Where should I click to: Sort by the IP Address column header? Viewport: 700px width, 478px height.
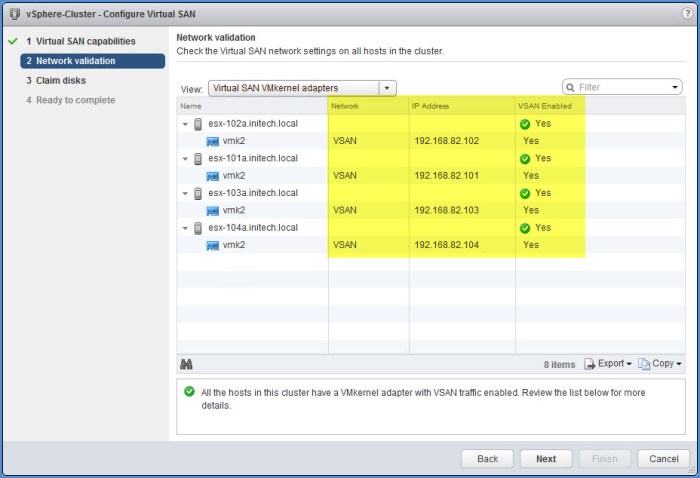pyautogui.click(x=462, y=106)
